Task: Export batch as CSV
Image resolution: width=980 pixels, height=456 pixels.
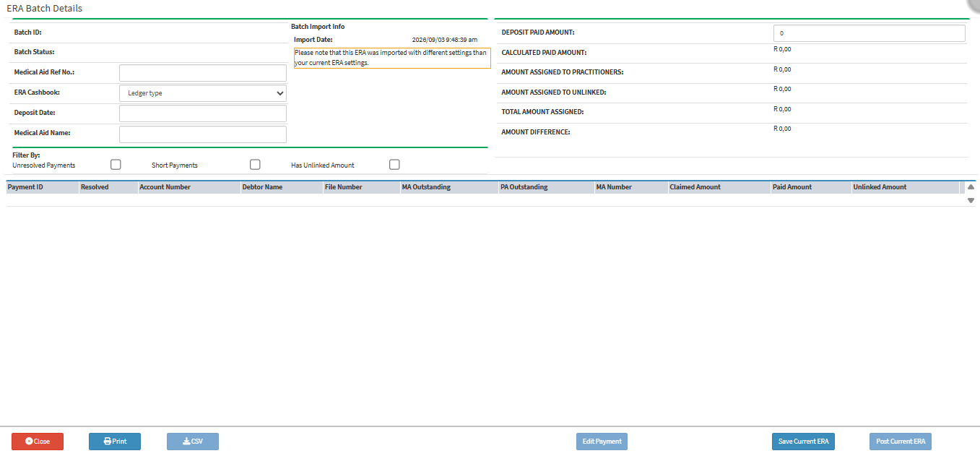Action: [193, 442]
